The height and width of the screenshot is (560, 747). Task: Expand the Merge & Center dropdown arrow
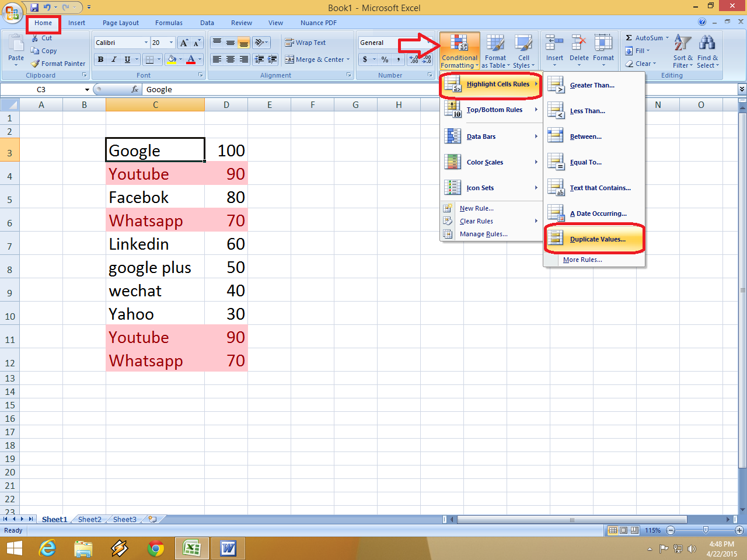click(x=348, y=60)
